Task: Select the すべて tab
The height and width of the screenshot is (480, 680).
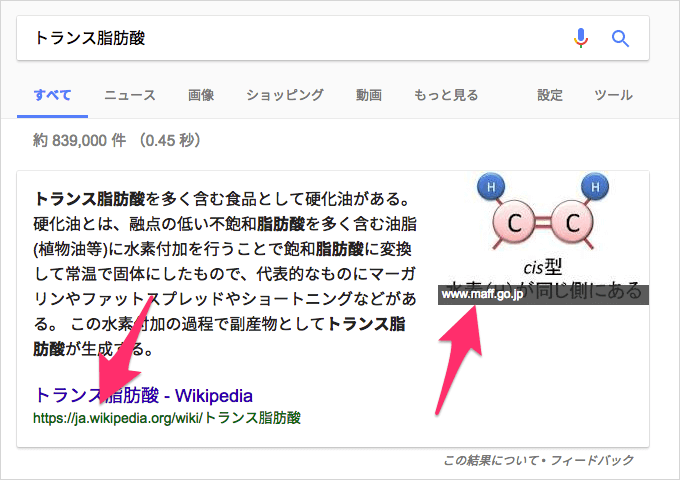Action: point(52,95)
